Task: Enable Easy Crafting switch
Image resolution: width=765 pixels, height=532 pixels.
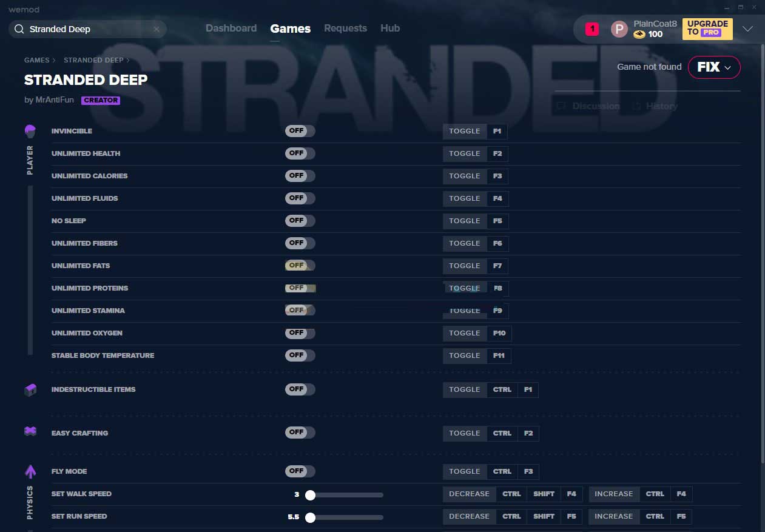Action: click(300, 433)
